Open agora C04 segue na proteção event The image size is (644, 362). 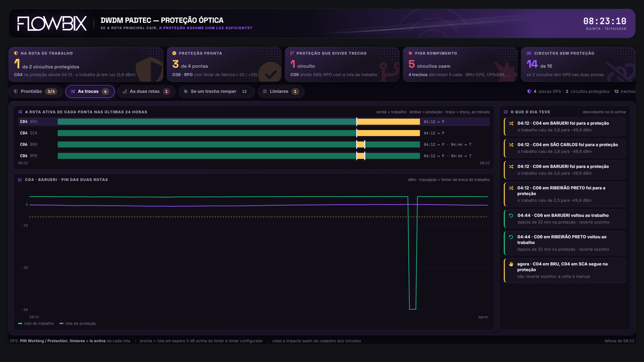[565, 270]
